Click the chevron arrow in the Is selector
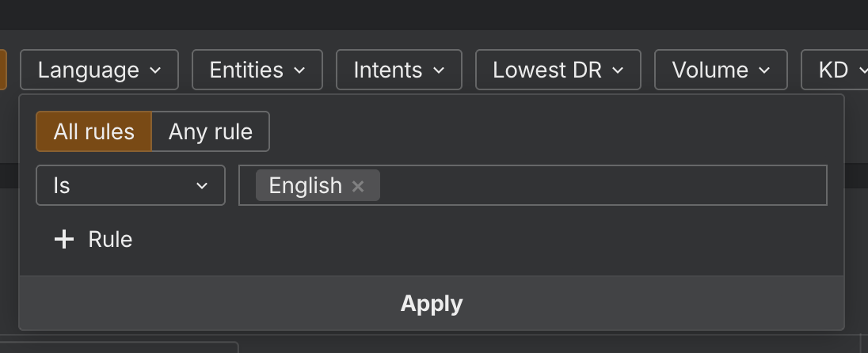 click(202, 186)
